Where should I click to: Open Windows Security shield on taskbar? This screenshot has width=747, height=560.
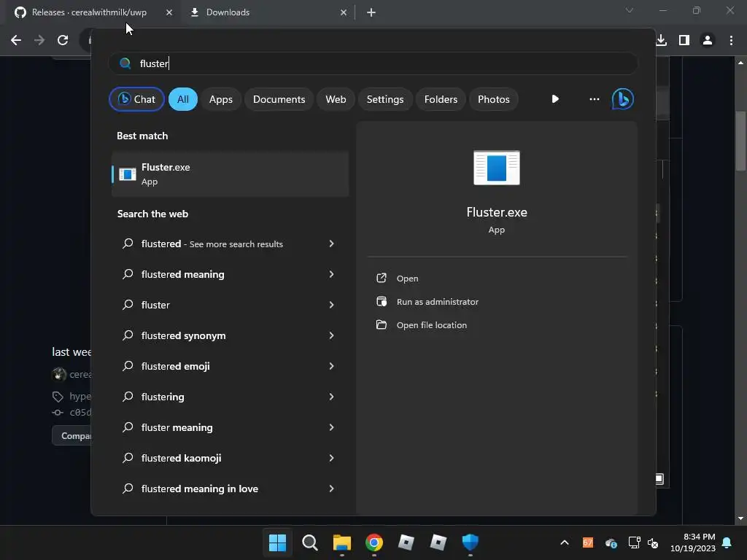tap(471, 542)
